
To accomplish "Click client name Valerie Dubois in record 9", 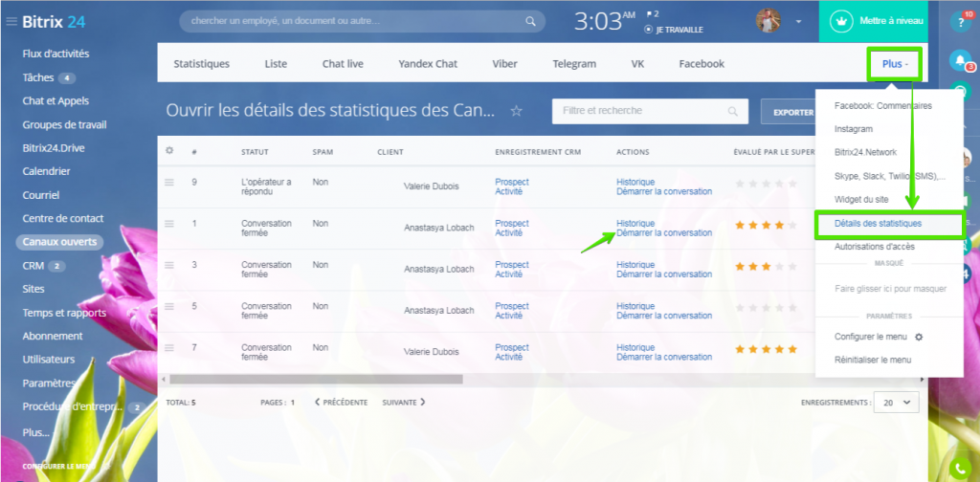I will click(x=432, y=186).
